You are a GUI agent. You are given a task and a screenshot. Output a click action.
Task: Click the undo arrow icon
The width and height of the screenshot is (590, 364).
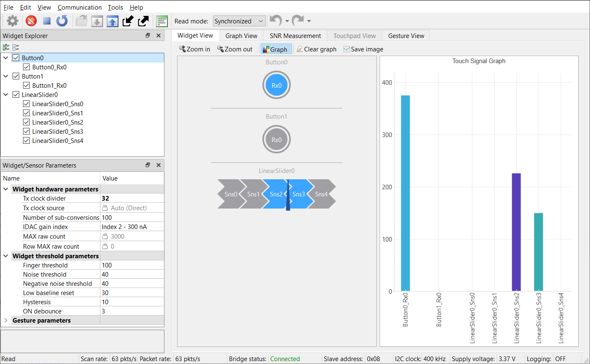275,20
